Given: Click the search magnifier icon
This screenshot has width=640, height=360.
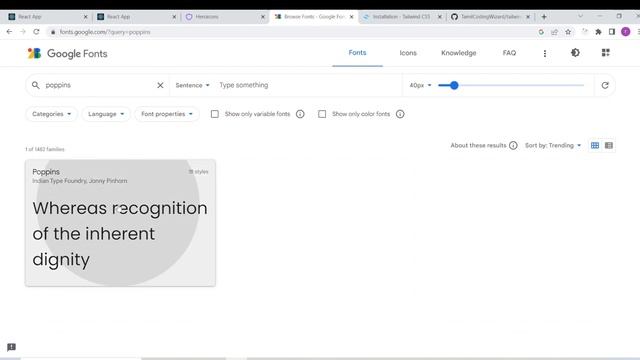Looking at the screenshot, I should (x=36, y=85).
